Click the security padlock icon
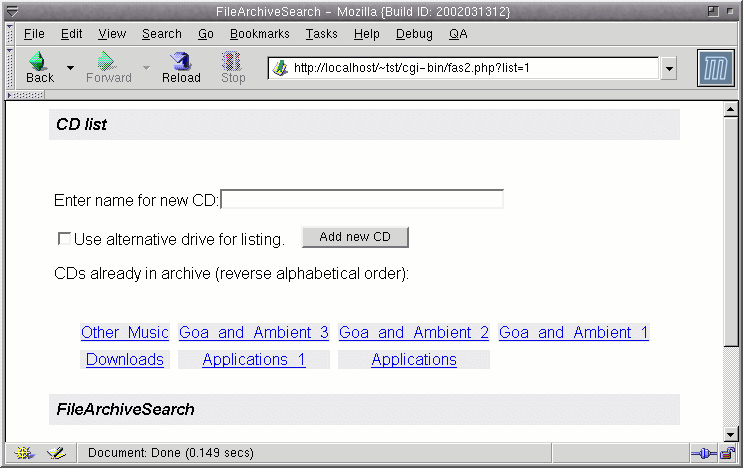Screen dimensions: 743x468 click(x=727, y=453)
